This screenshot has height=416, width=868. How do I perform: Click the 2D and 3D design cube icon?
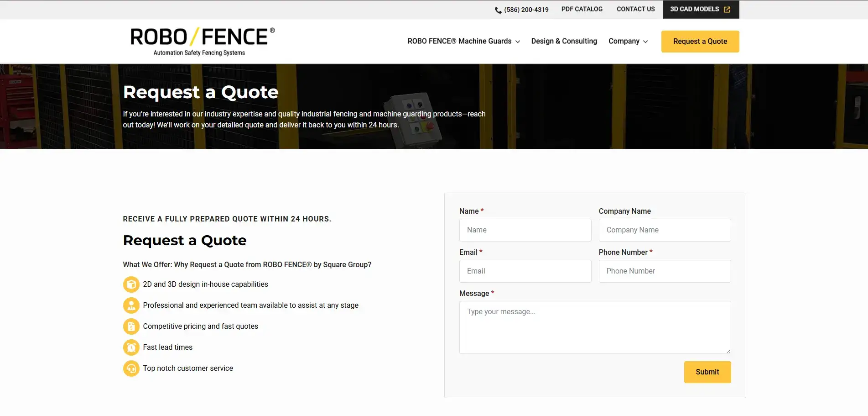click(x=131, y=284)
